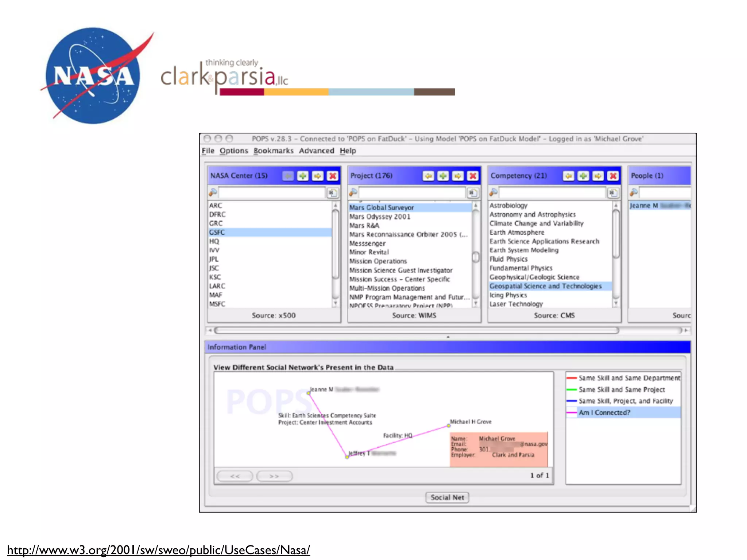Image resolution: width=747 pixels, height=560 pixels.
Task: Click the icon right of NASA Center search field
Action: click(332, 193)
